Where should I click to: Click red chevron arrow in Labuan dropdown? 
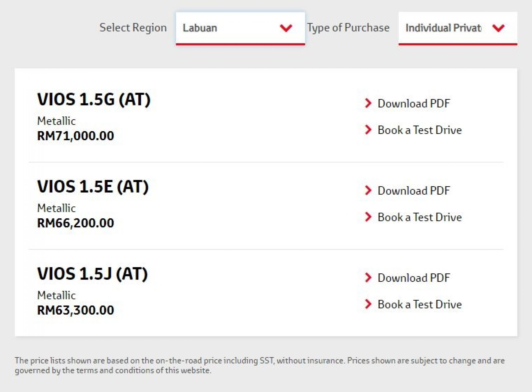click(286, 28)
